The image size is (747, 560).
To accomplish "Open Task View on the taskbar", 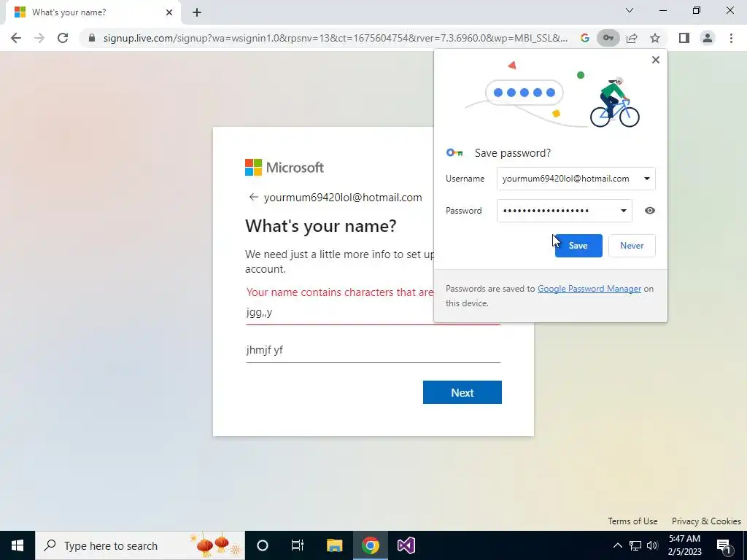I will 298,545.
